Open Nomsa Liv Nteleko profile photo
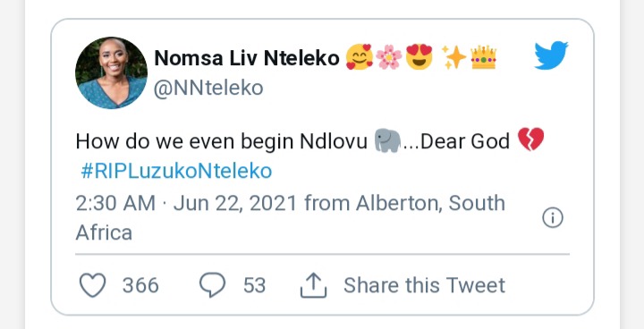This screenshot has width=644, height=329. (x=111, y=72)
